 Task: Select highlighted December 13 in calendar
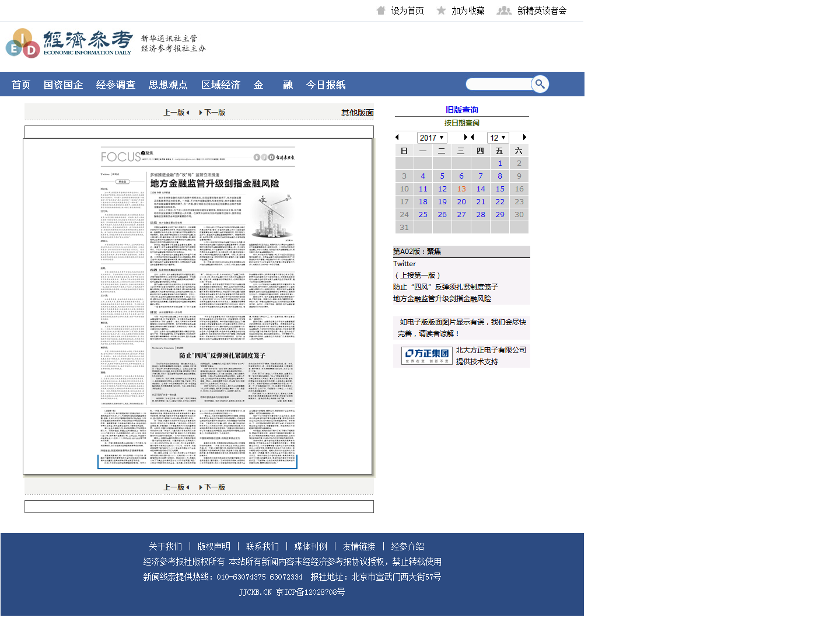click(461, 189)
